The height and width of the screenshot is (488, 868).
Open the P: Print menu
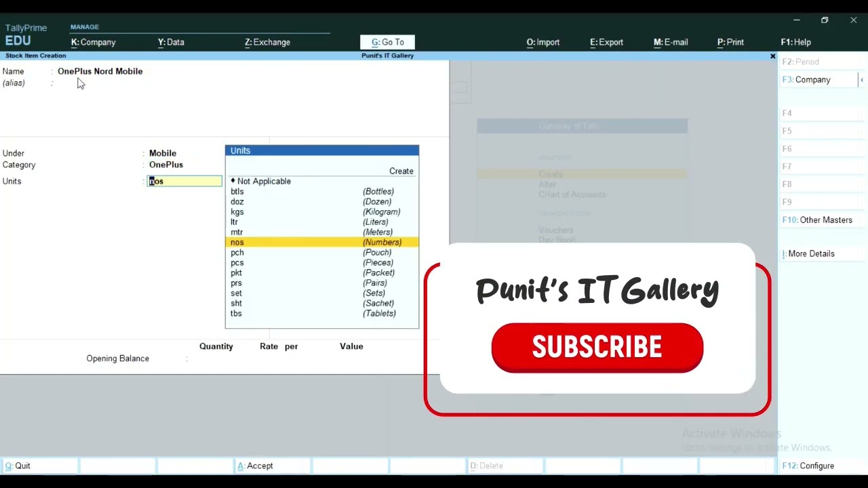(x=730, y=42)
